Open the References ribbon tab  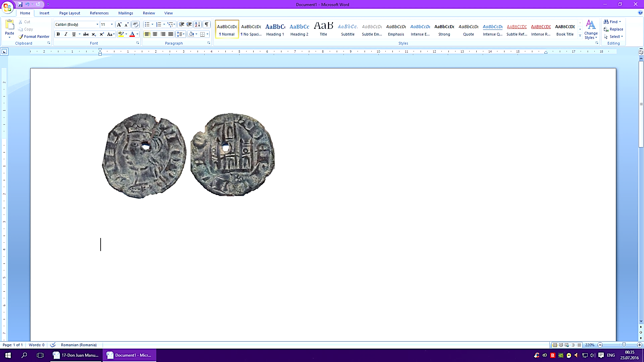[99, 13]
